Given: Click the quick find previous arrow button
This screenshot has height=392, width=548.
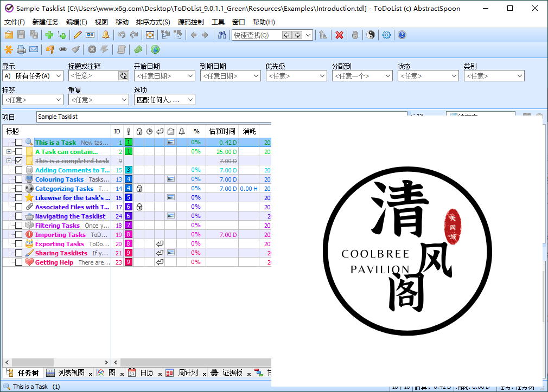Looking at the screenshot, I should (287, 35).
